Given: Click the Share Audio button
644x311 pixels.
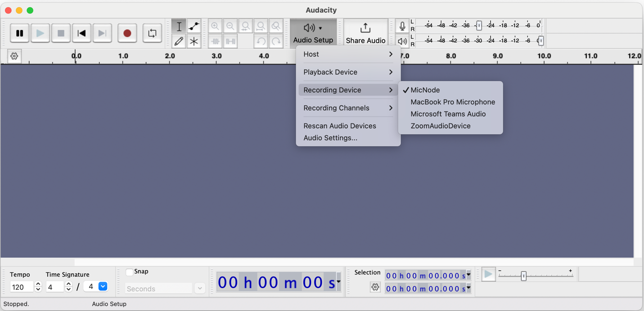Looking at the screenshot, I should point(365,32).
